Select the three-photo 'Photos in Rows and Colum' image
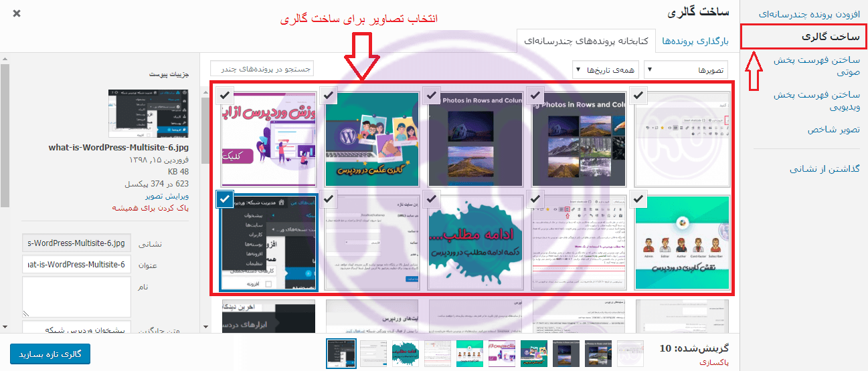868x371 pixels. 475,139
